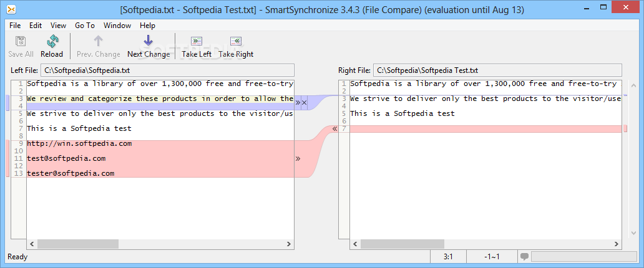The height and width of the screenshot is (268, 644).
Task: Open the Help menu
Action: click(147, 26)
